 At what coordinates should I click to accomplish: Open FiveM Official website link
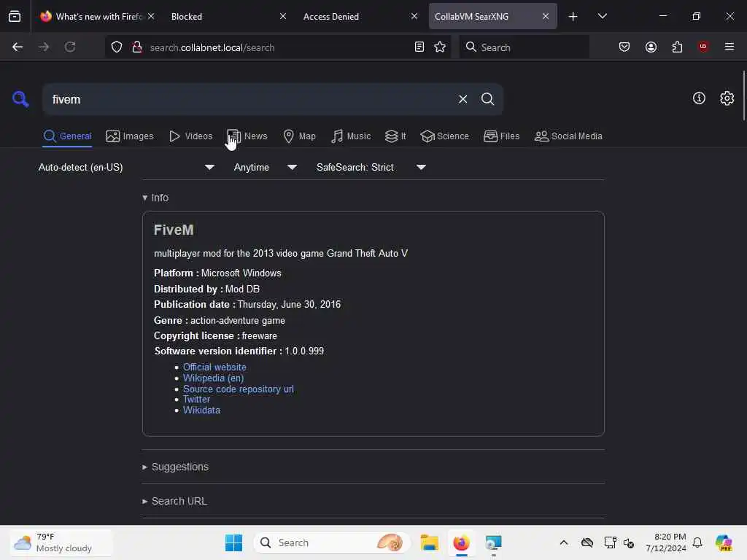pyautogui.click(x=214, y=367)
